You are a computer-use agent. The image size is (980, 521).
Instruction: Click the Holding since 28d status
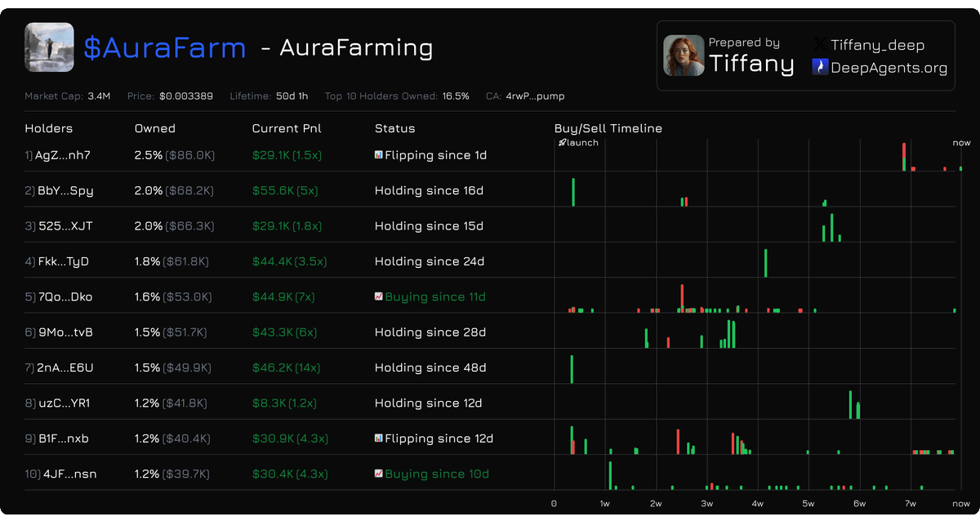(430, 332)
